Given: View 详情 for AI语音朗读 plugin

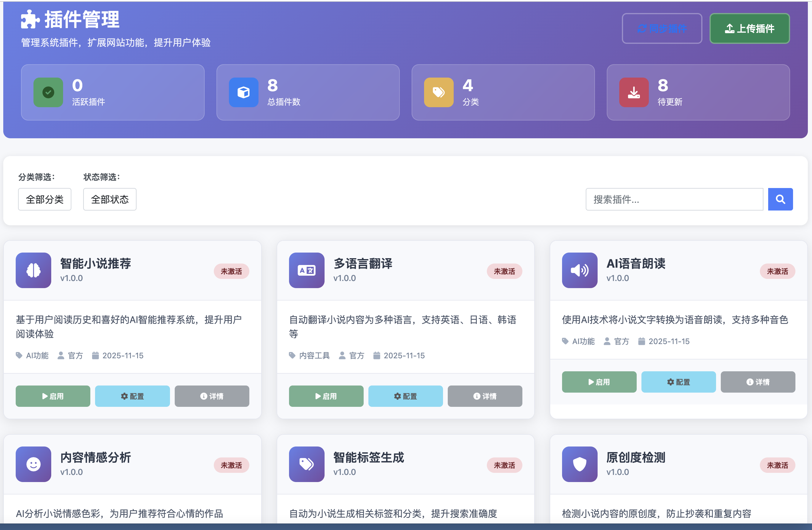Looking at the screenshot, I should [x=758, y=382].
